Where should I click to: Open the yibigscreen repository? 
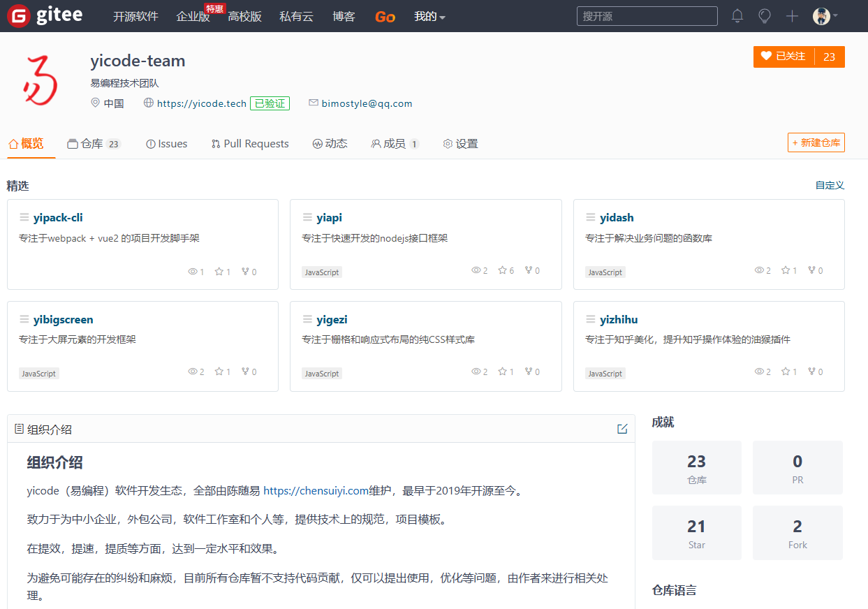63,320
